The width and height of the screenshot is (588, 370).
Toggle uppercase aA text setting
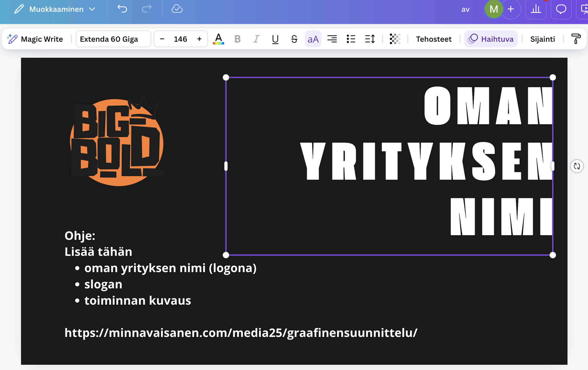(313, 39)
